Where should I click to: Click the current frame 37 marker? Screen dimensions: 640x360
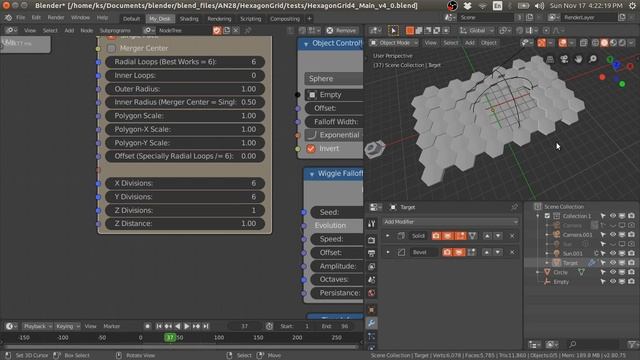pyautogui.click(x=170, y=338)
